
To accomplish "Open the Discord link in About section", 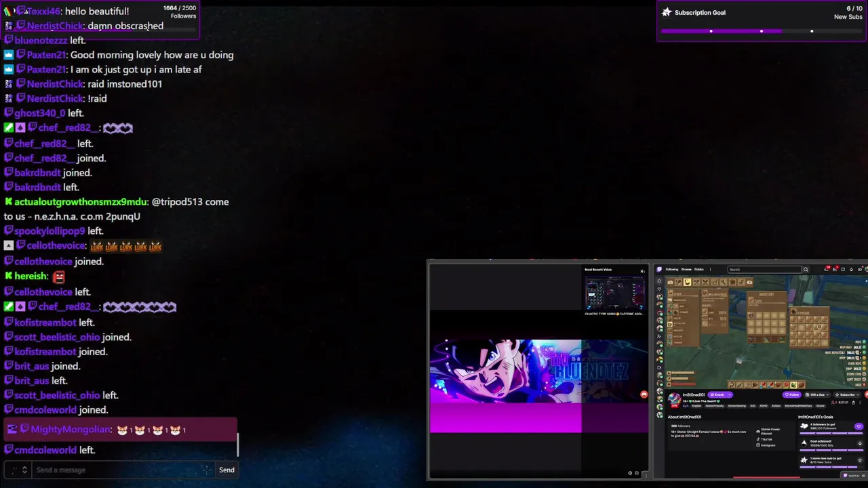I will pos(768,431).
